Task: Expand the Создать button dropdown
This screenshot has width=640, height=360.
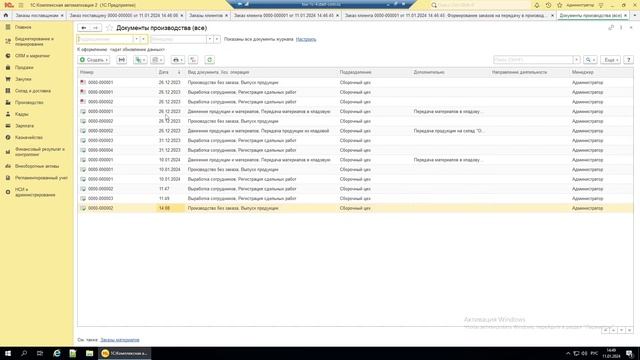Action: 107,60
